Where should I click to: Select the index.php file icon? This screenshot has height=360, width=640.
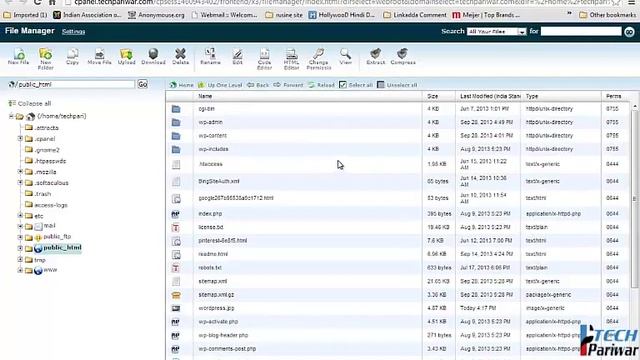[176, 214]
